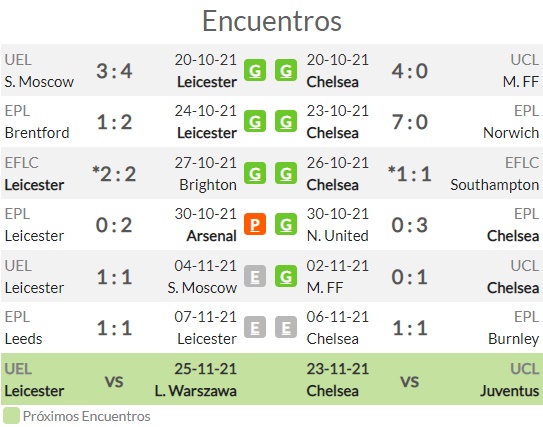Click the grey E badge for Leicester 1:1 S. Moscow
The image size is (543, 427).
[255, 276]
